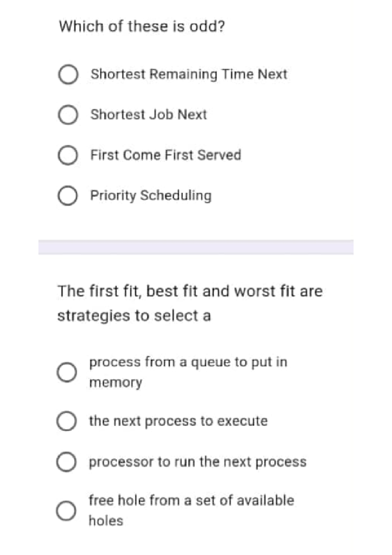The height and width of the screenshot is (555, 392).
Task: Click the 'Which of these is odd?' question
Action: [142, 26]
